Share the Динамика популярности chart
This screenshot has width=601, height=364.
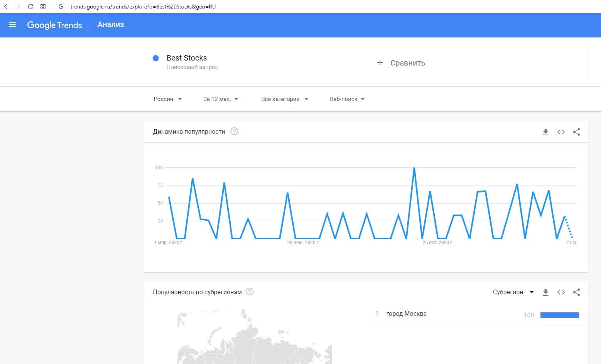pyautogui.click(x=576, y=132)
